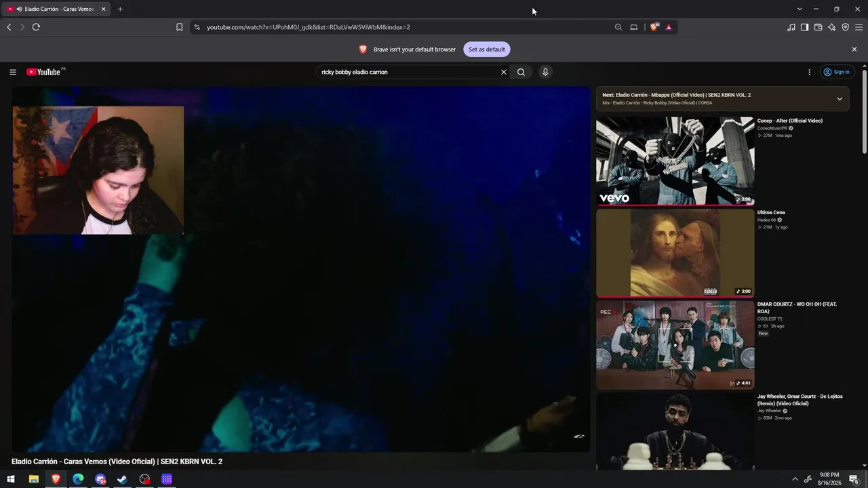Open the ConepMusicPR channel
The image size is (868, 488).
pos(772,128)
